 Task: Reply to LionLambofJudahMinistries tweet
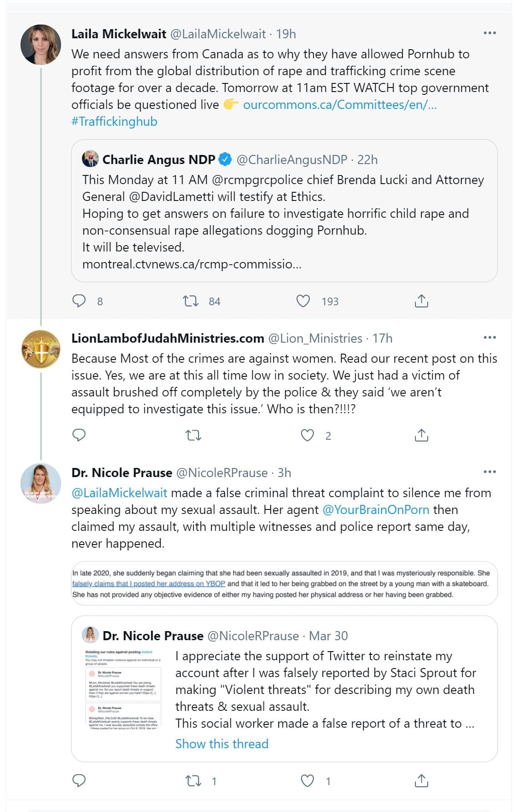(x=79, y=435)
